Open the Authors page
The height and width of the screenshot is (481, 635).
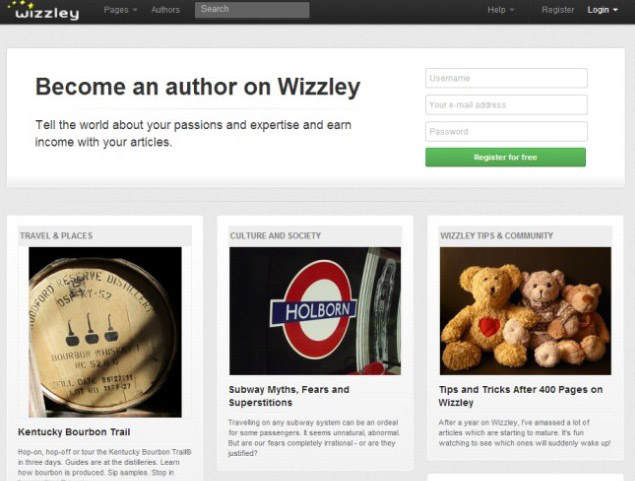click(165, 10)
